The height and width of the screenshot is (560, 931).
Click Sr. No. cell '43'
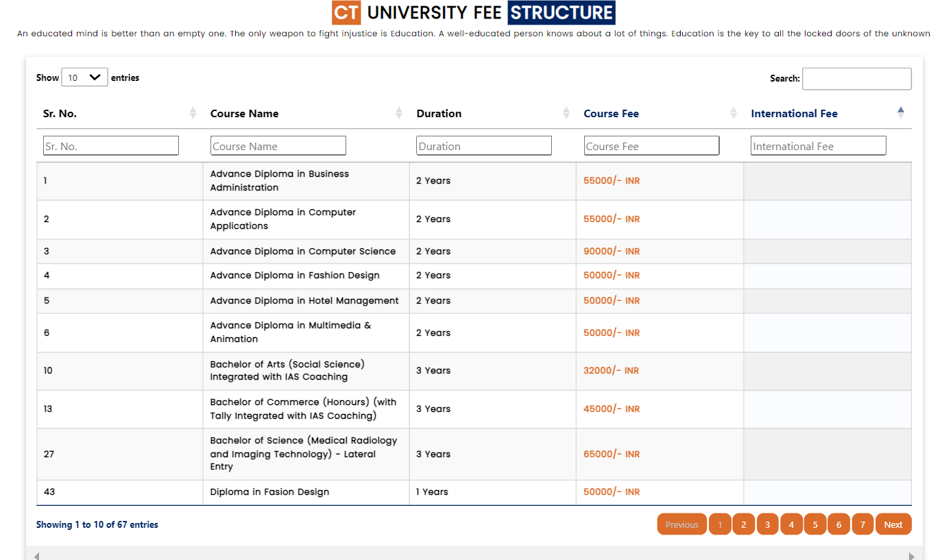[120, 492]
